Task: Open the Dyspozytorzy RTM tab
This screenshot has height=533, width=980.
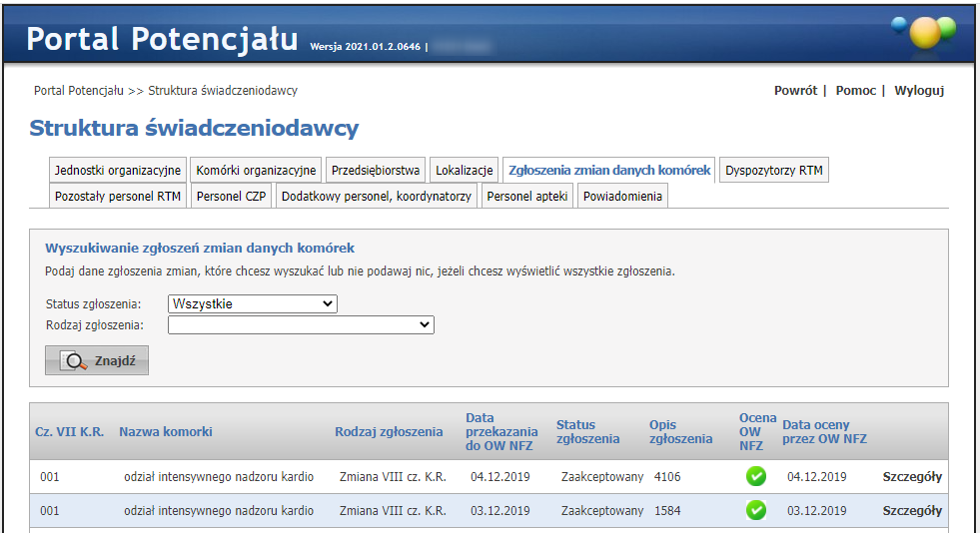Action: [x=774, y=171]
